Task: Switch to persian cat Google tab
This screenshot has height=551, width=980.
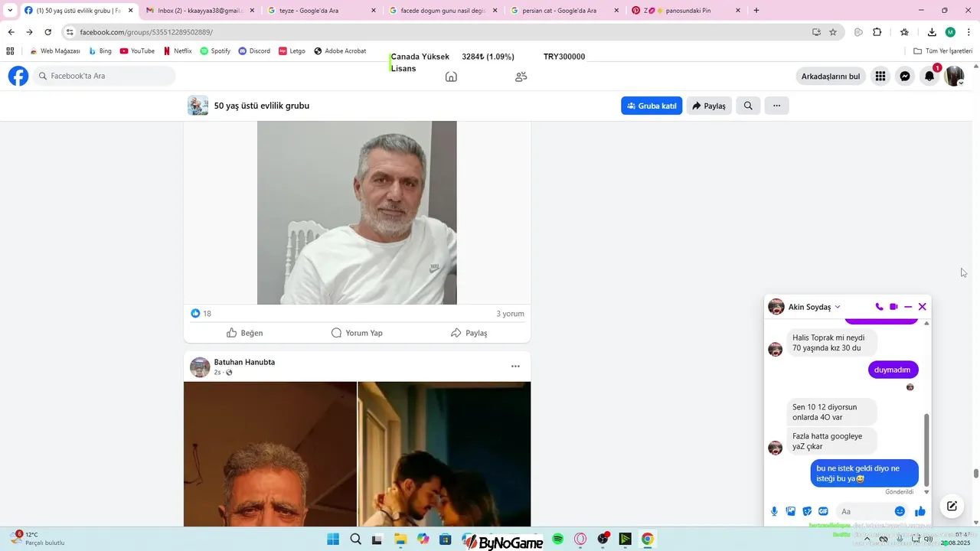Action: pos(563,11)
